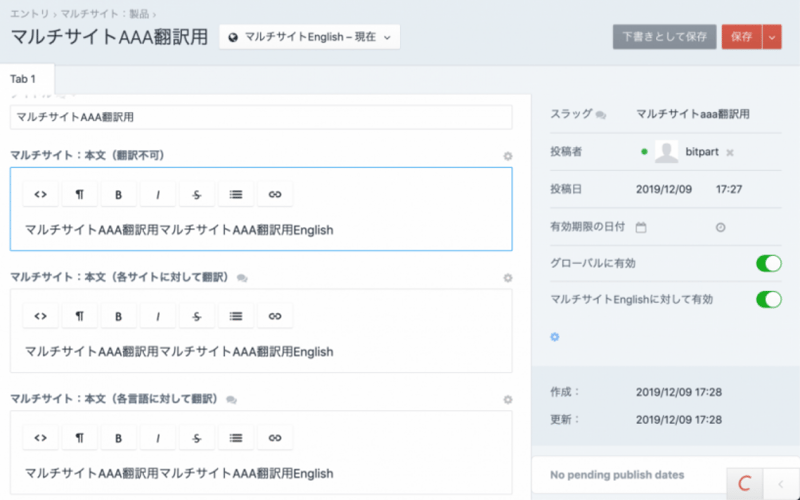Open the マルチサイトEnglish site dropdown
The height and width of the screenshot is (500, 800).
point(309,37)
